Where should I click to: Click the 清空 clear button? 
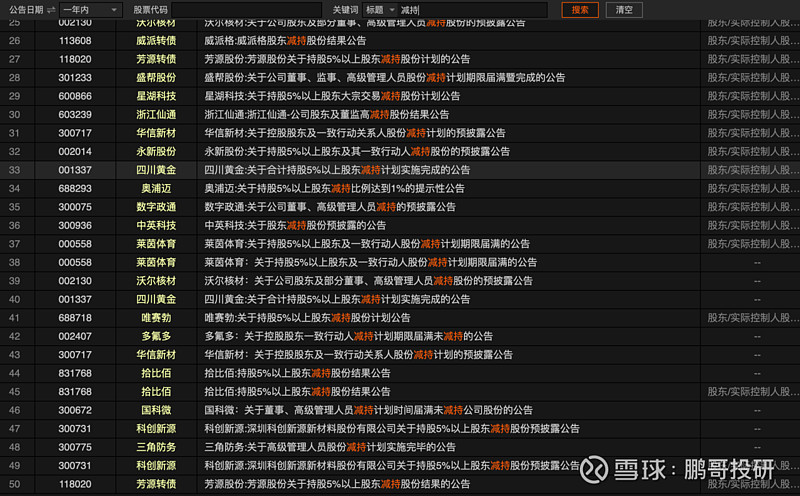pos(624,10)
